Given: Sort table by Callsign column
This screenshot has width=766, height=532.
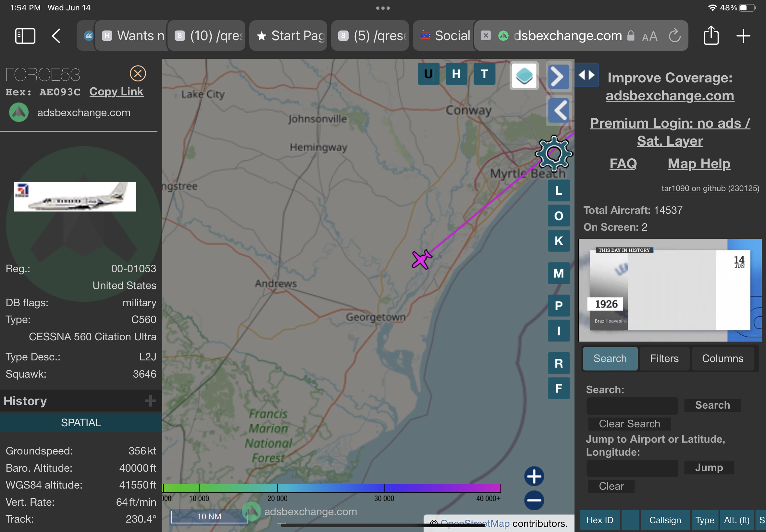Looking at the screenshot, I should 665,520.
